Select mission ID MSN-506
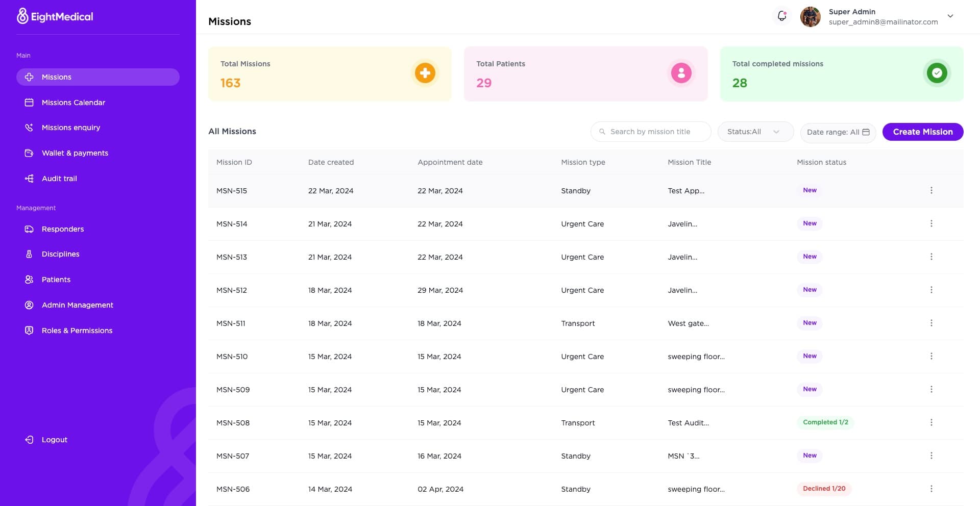Image resolution: width=980 pixels, height=506 pixels. coord(233,489)
